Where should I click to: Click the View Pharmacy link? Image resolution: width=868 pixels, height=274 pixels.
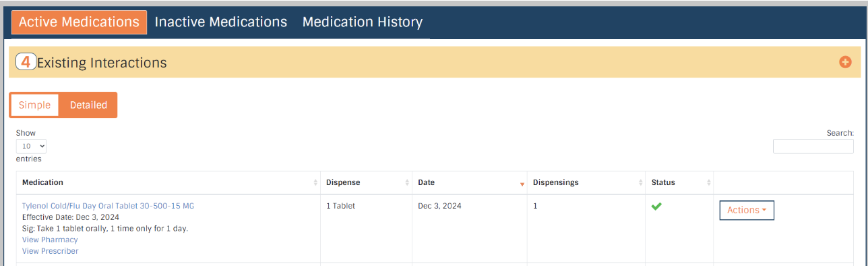(50, 240)
